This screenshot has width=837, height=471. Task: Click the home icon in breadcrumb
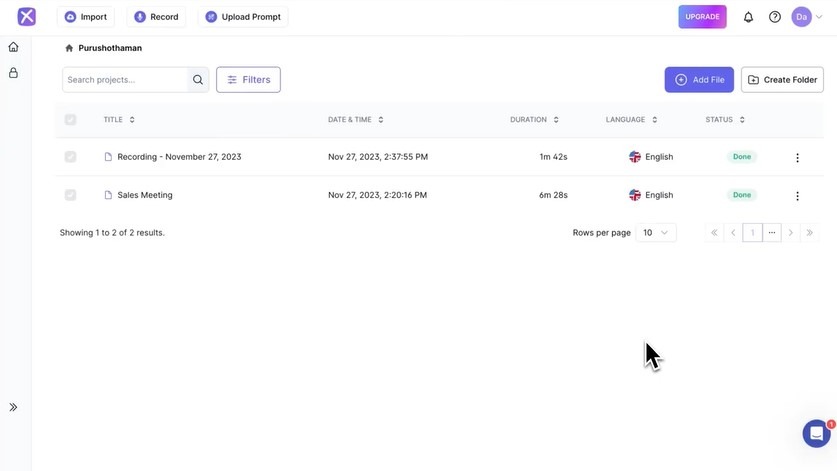point(69,48)
